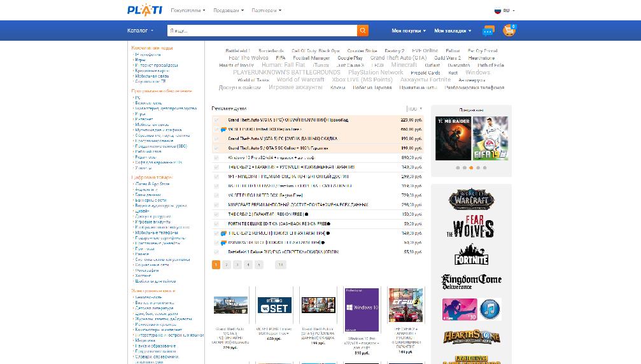641x364 pixels.
Task: Focus the Я ищу search field
Action: click(262, 31)
